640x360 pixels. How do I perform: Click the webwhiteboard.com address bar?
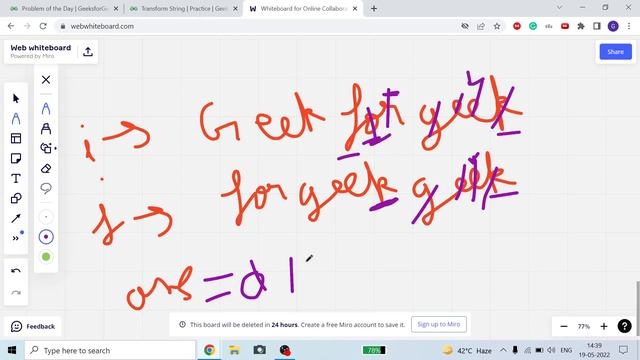[x=261, y=26]
